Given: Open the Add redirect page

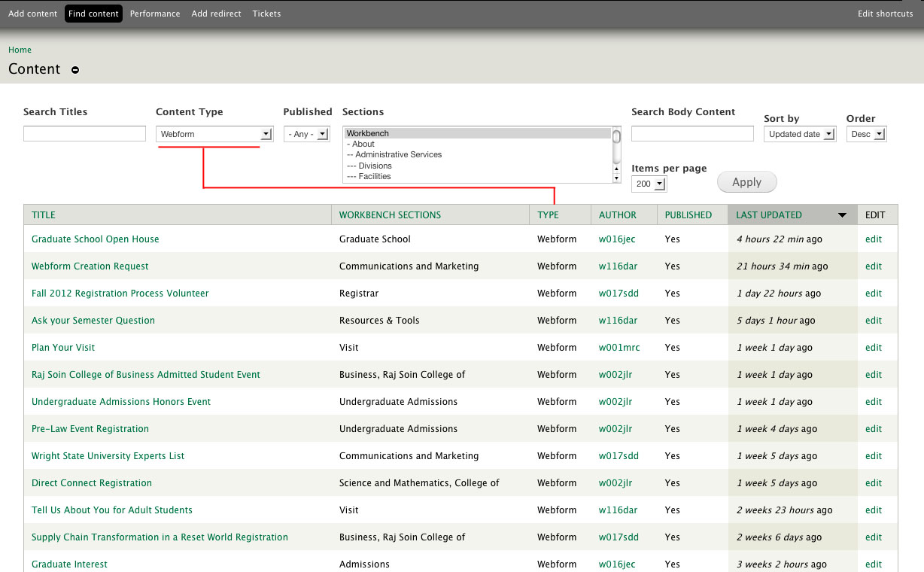Looking at the screenshot, I should [x=217, y=13].
